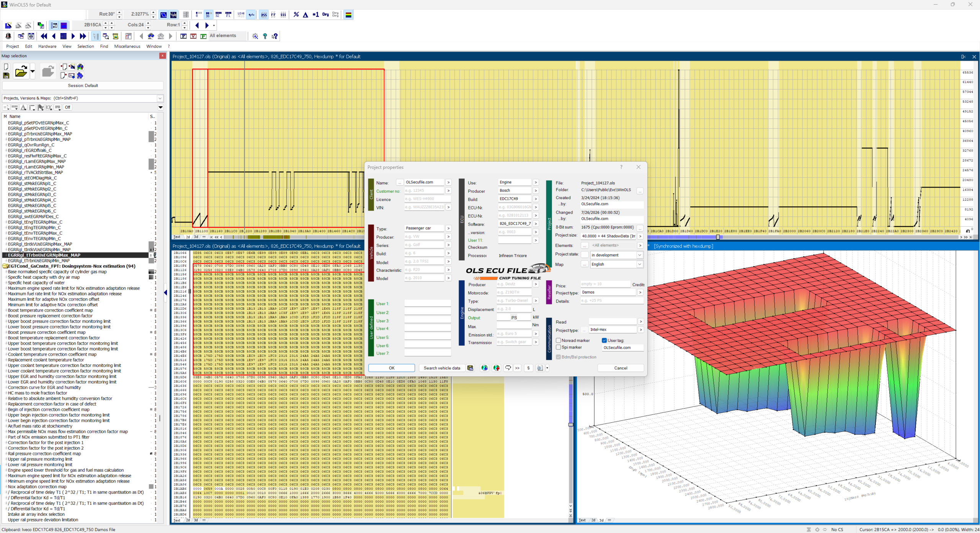Open the Project menu

tap(13, 46)
